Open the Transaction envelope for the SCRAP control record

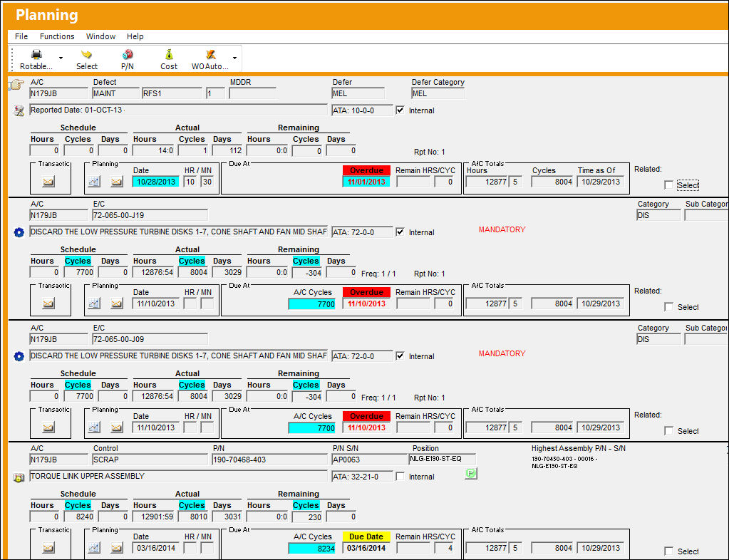[x=48, y=548]
